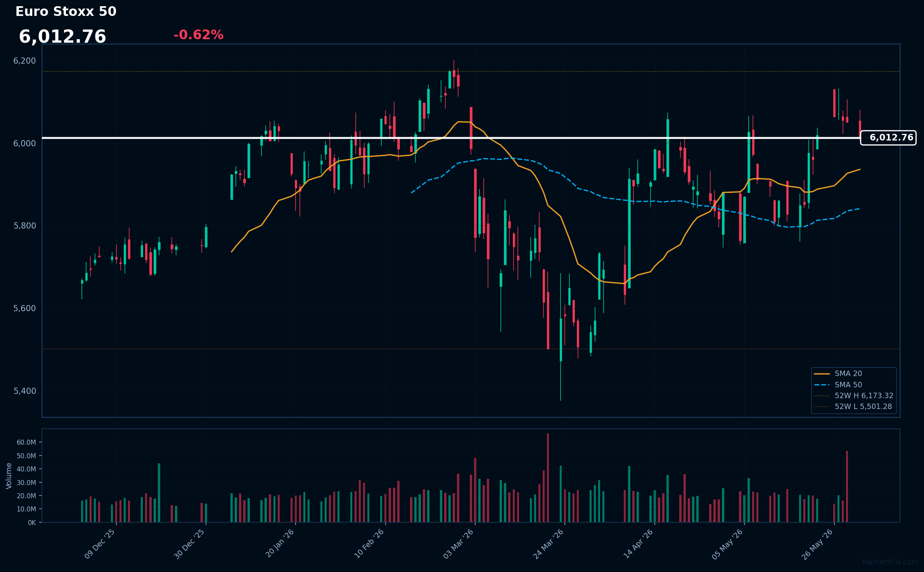Click the 30.0M volume axis label
This screenshot has width=924, height=572.
[26, 483]
